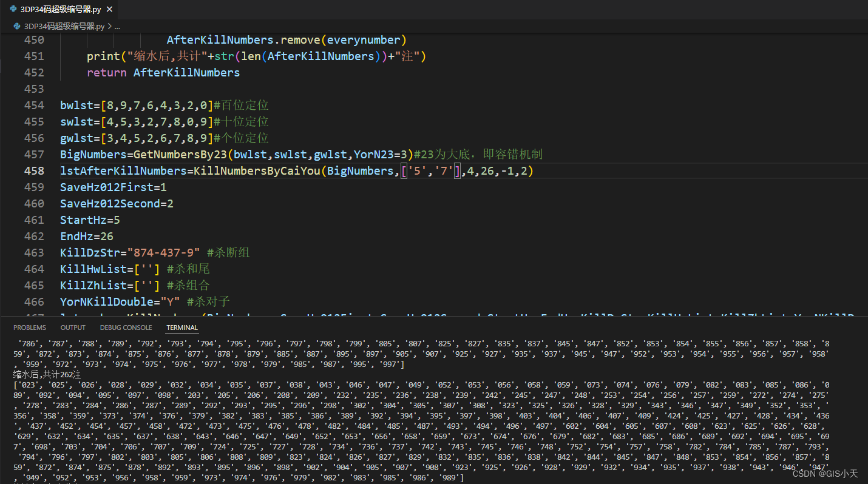
Task: Click SaveHz012First=1 assignment
Action: (114, 187)
